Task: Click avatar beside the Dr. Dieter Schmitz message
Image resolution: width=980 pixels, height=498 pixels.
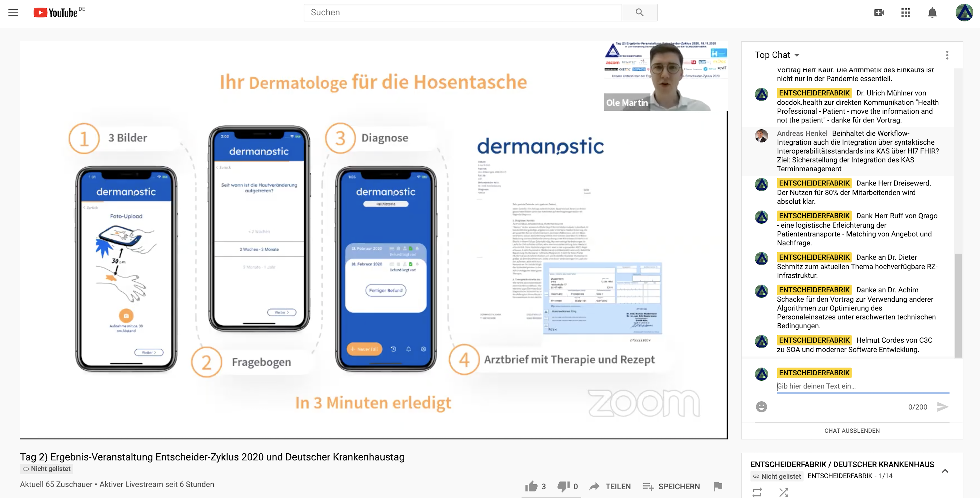Action: [761, 258]
